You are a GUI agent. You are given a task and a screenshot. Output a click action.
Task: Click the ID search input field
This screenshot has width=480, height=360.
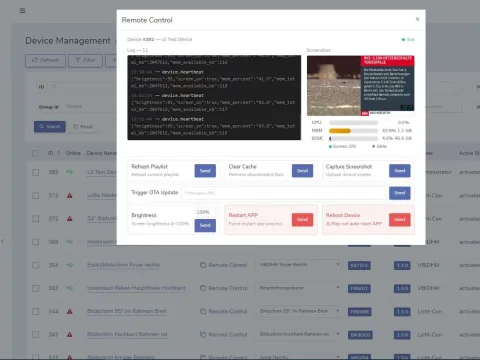tap(83, 87)
